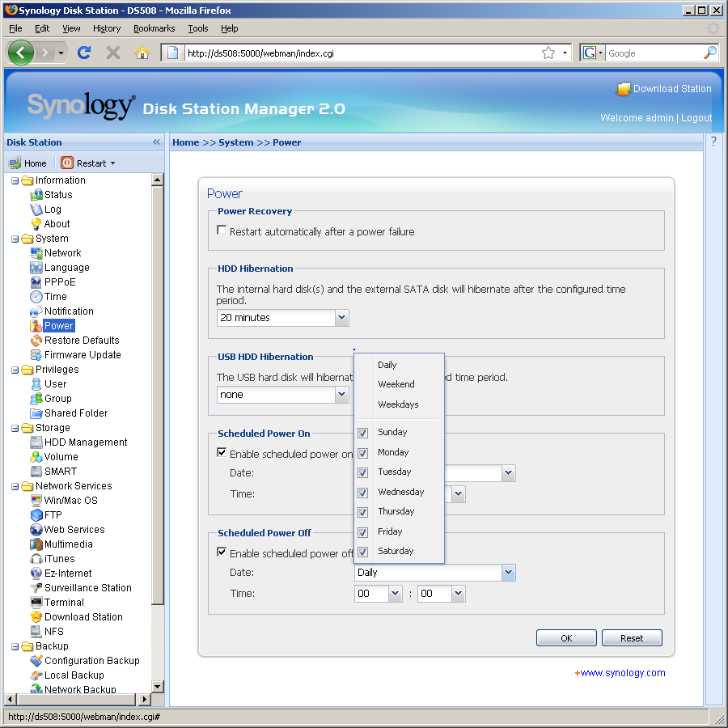The image size is (728, 728).
Task: Click the Firefox URL address field
Action: coord(362,53)
